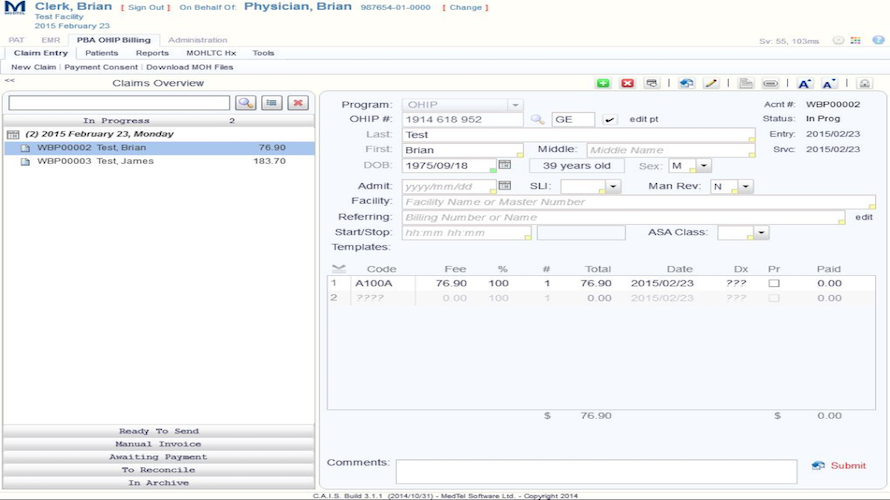The height and width of the screenshot is (500, 890).
Task: Click the grey copy document toolbar icon
Action: coord(746,83)
